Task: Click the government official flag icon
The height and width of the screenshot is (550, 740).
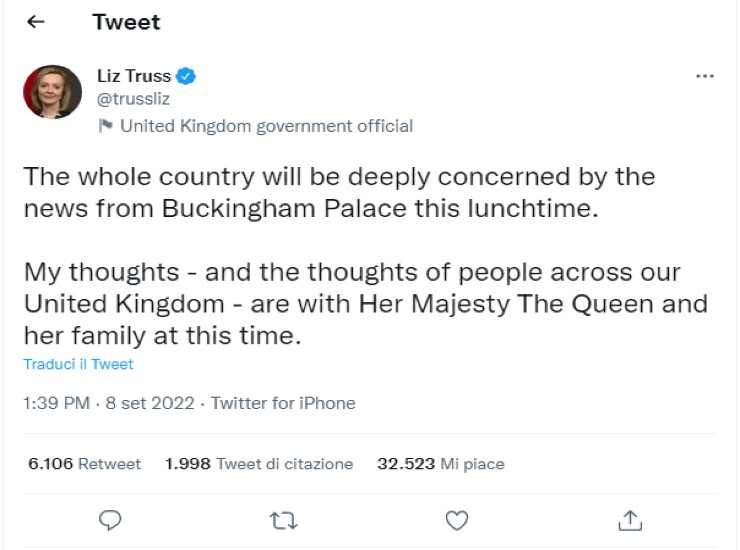Action: pyautogui.click(x=104, y=126)
